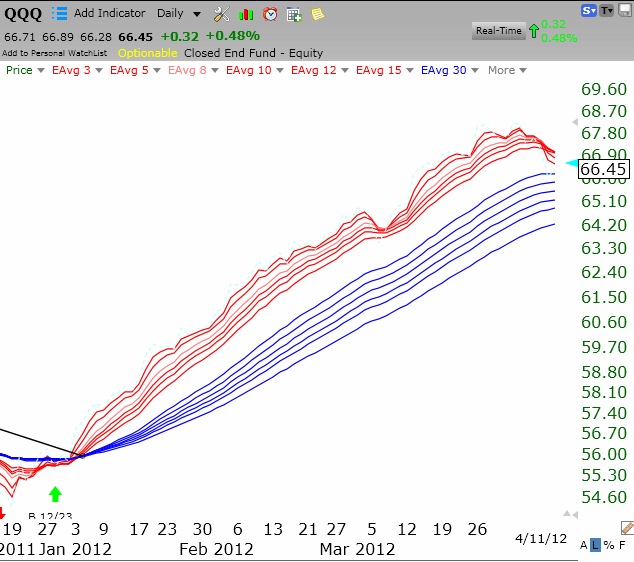Expand the EAvg 10 dropdown
The width and height of the screenshot is (634, 562).
click(x=280, y=70)
